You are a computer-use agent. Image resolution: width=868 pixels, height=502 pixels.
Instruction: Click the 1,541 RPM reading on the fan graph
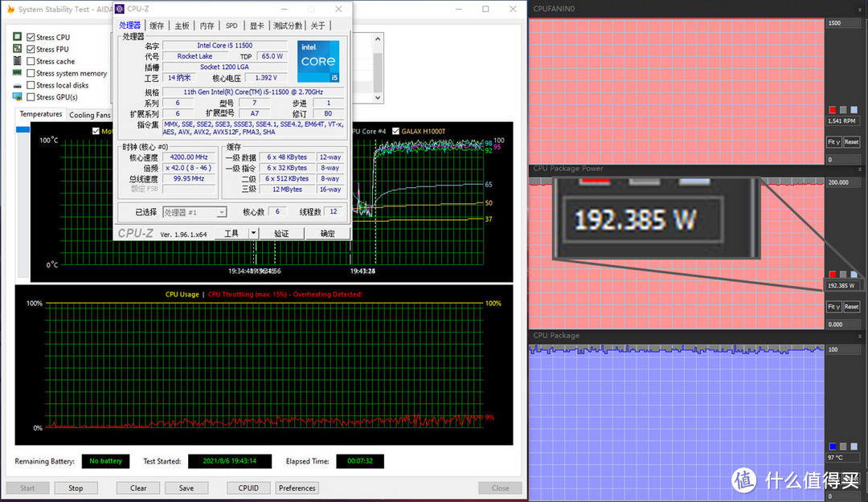[842, 120]
